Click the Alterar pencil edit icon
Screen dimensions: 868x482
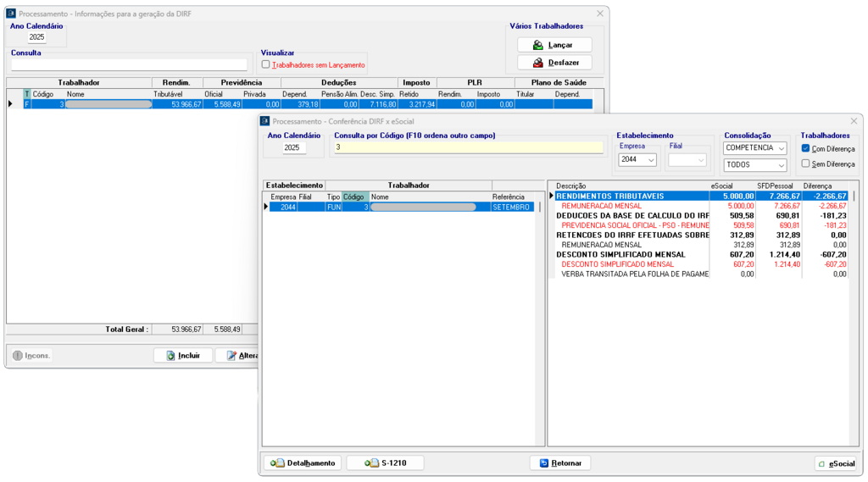[x=231, y=356]
